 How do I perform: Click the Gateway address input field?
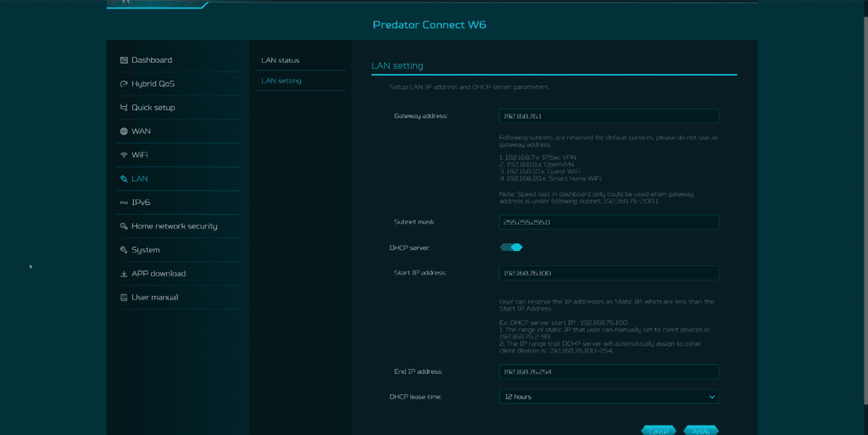609,116
